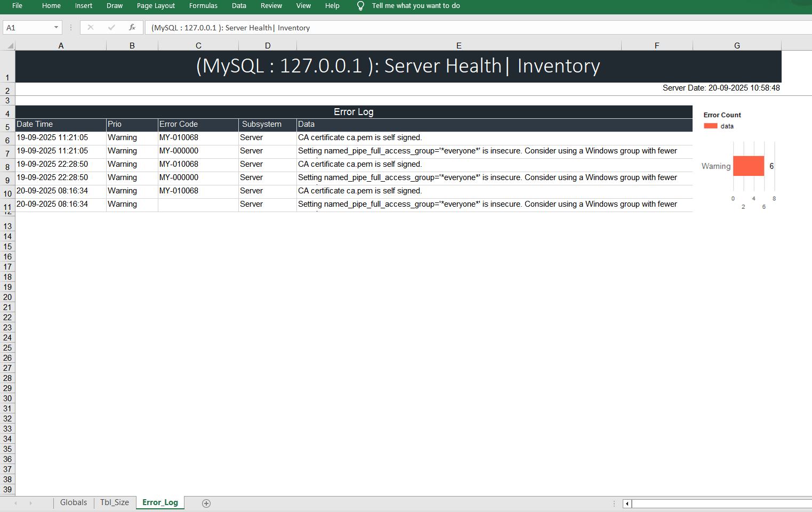Click the red Warning bar in chart
812x512 pixels.
click(x=748, y=166)
